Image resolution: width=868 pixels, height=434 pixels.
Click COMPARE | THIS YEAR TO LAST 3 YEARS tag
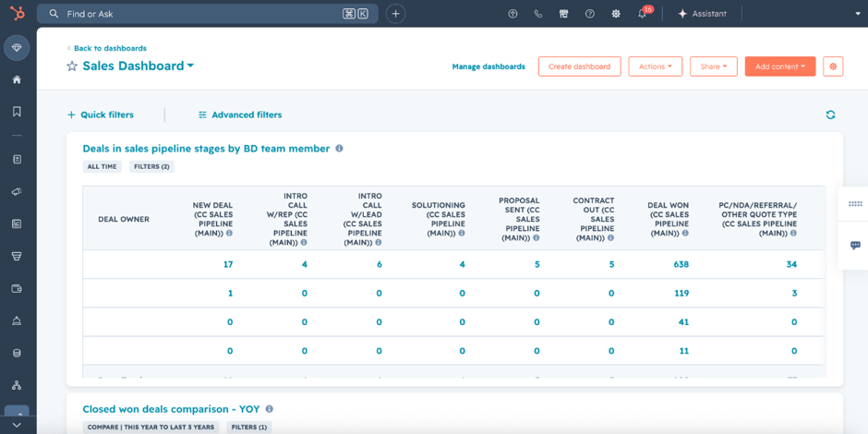(x=151, y=428)
